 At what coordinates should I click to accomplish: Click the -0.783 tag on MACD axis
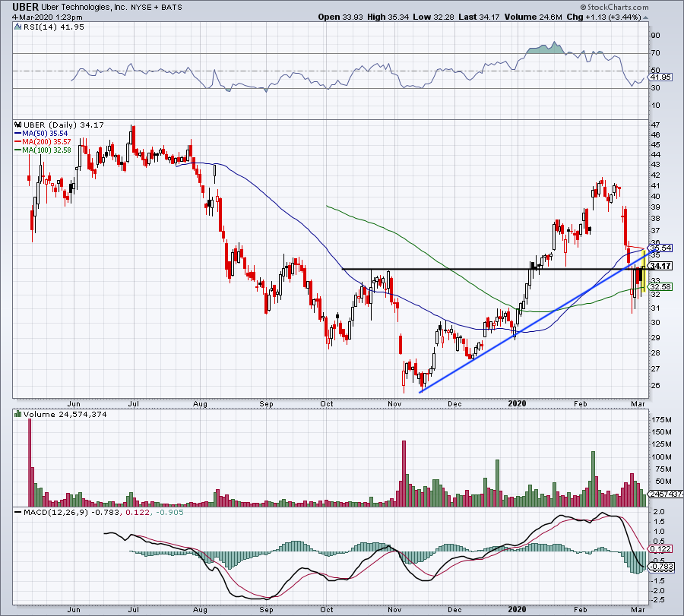662,567
